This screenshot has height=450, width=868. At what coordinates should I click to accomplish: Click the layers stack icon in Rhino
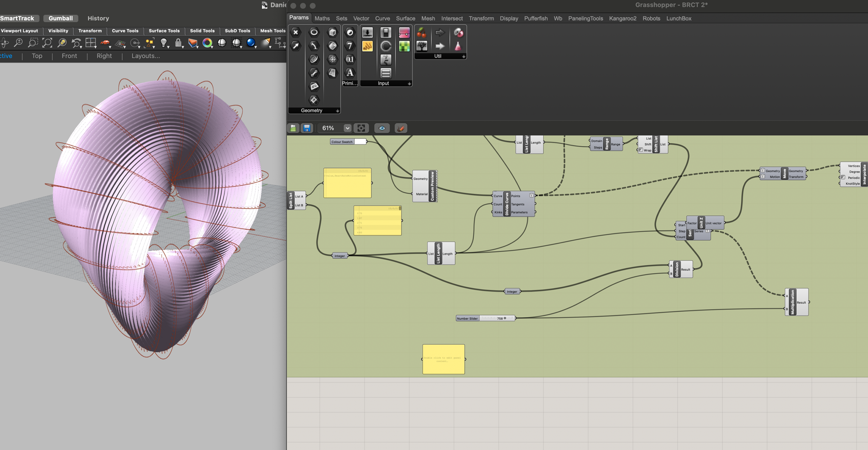click(193, 43)
